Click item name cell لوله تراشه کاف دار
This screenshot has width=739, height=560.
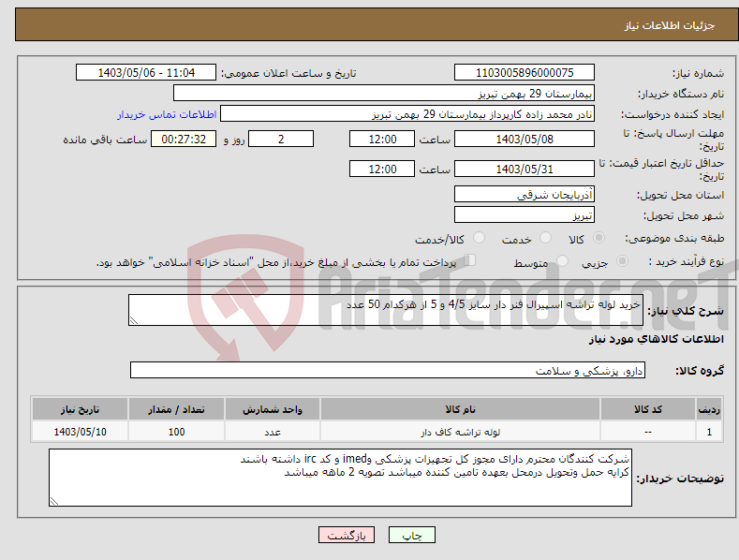460,432
